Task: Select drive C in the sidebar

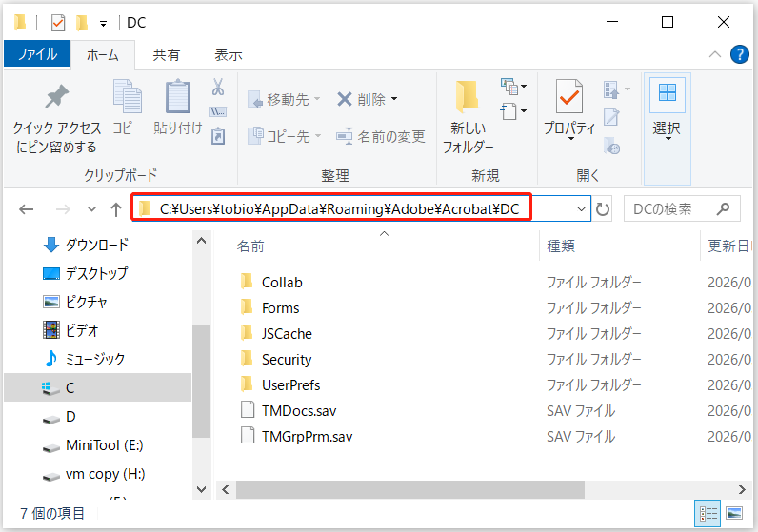Action: (97, 387)
